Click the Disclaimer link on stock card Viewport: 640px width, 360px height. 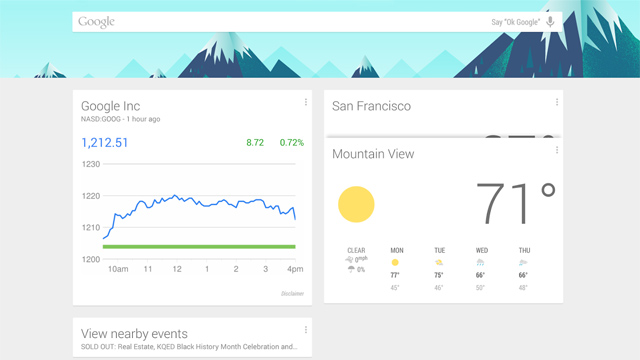[x=292, y=293]
